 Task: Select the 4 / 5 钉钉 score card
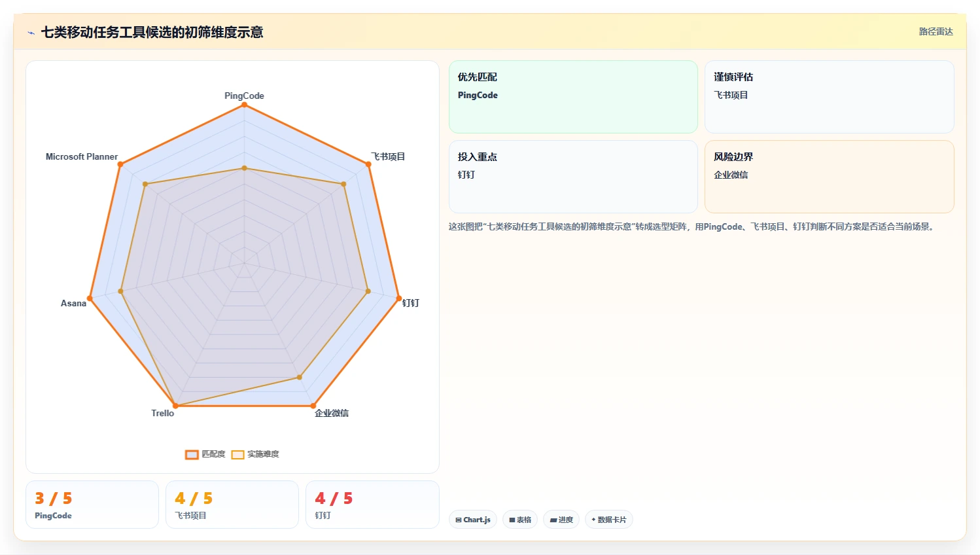pyautogui.click(x=372, y=505)
